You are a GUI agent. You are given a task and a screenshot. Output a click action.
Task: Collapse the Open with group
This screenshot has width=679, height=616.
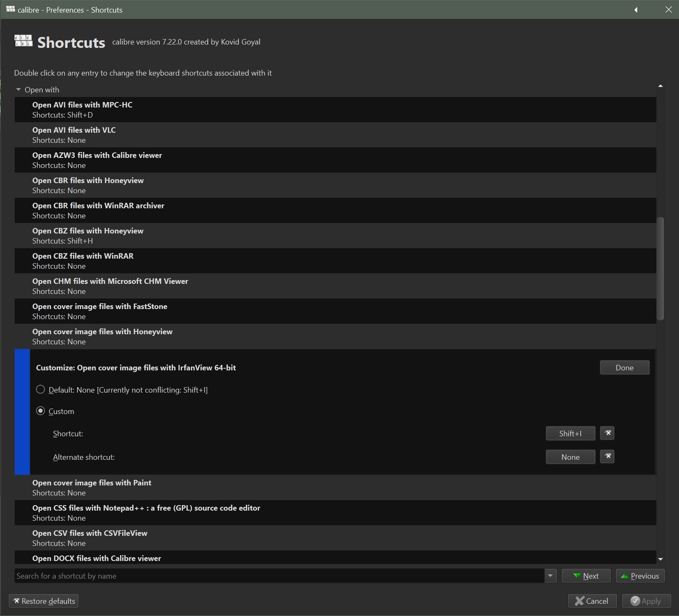(x=18, y=89)
